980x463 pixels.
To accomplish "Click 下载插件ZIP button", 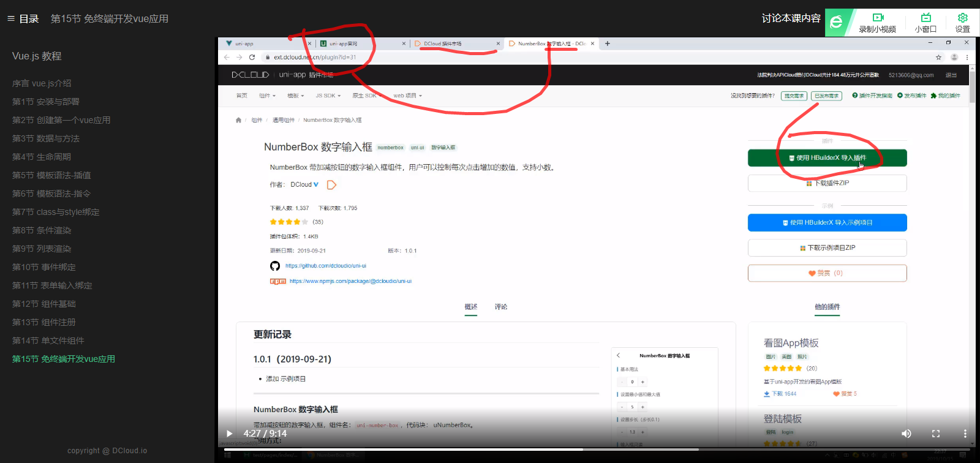I will point(827,183).
